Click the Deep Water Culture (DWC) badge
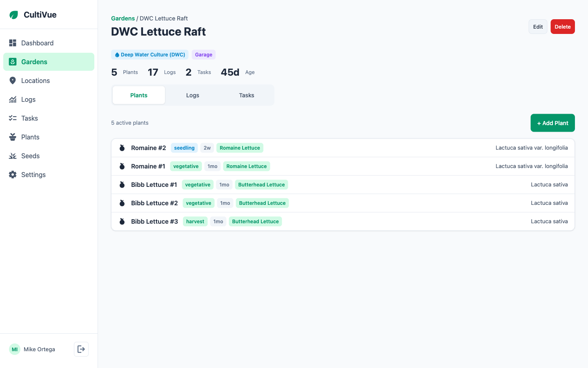Viewport: 588px width, 368px height. (x=150, y=55)
